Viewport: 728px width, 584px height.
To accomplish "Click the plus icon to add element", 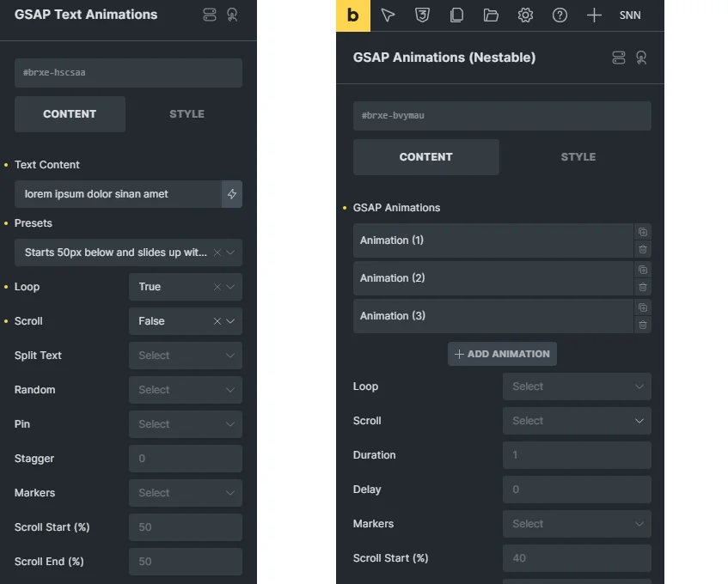I will click(x=594, y=15).
